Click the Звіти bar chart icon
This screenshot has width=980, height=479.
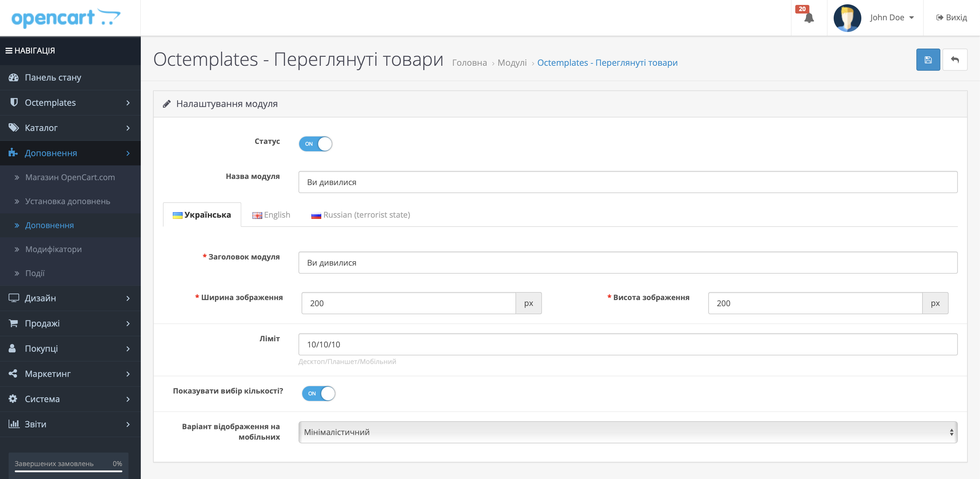pos(14,424)
